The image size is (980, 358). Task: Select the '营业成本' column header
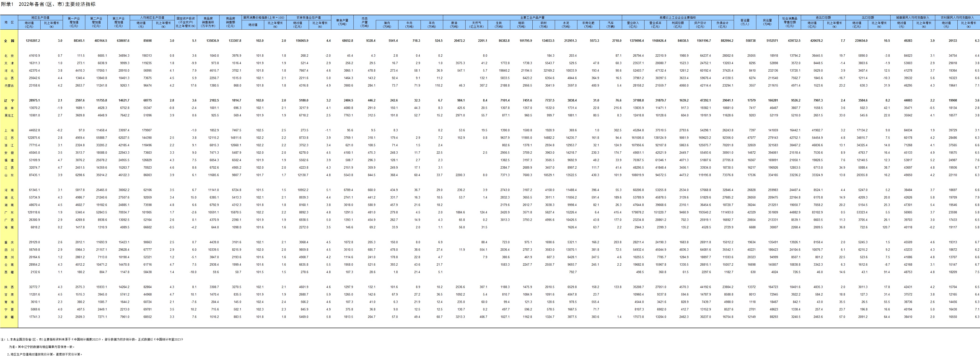click(655, 25)
